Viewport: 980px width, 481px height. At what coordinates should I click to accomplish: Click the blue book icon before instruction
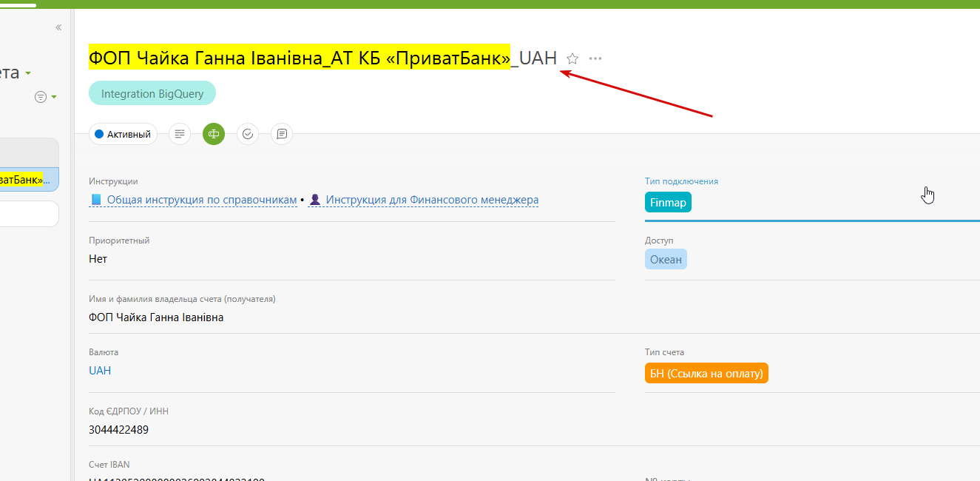(x=96, y=200)
